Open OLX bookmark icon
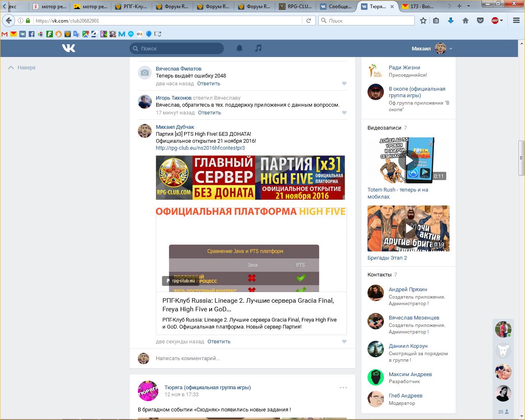 click(x=140, y=34)
